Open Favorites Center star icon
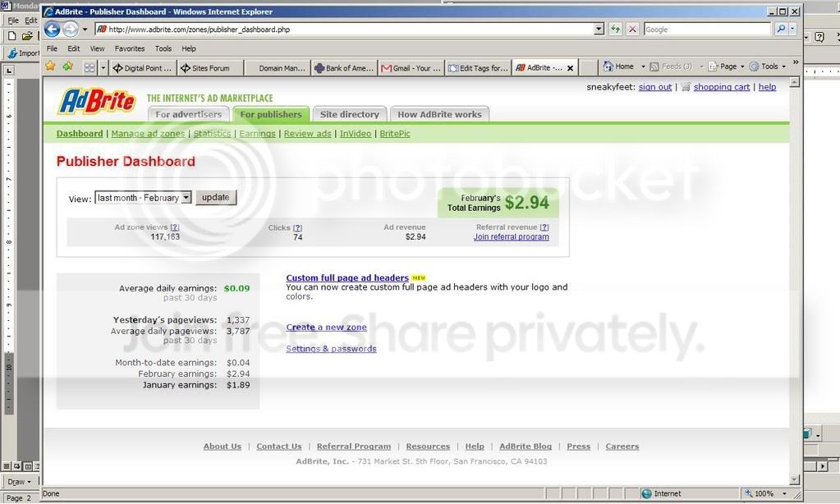The height and width of the screenshot is (504, 840). point(50,66)
